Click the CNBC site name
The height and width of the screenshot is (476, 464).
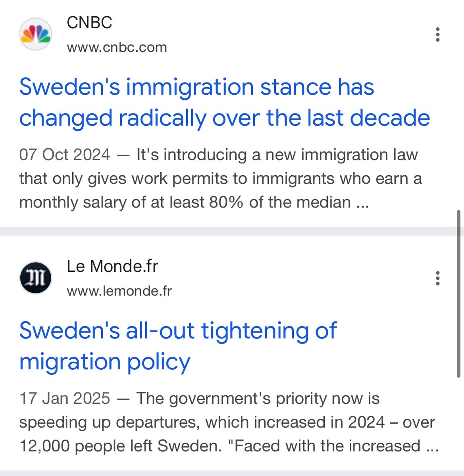89,23
